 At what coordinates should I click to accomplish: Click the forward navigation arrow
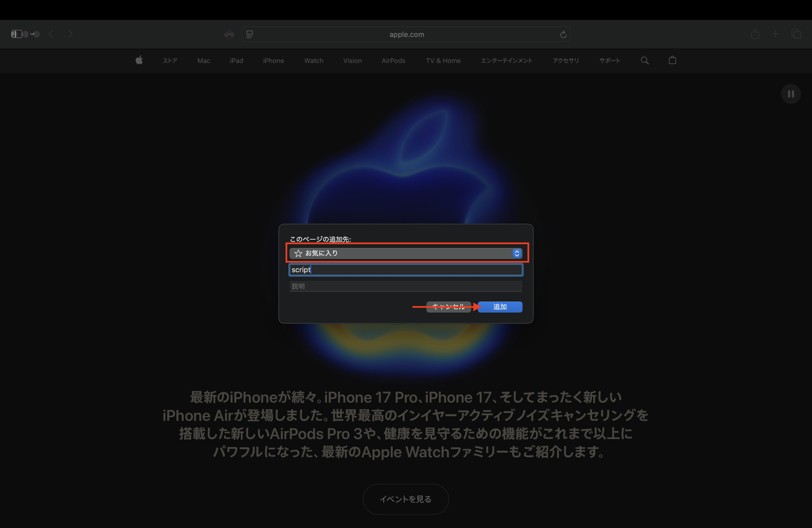70,34
